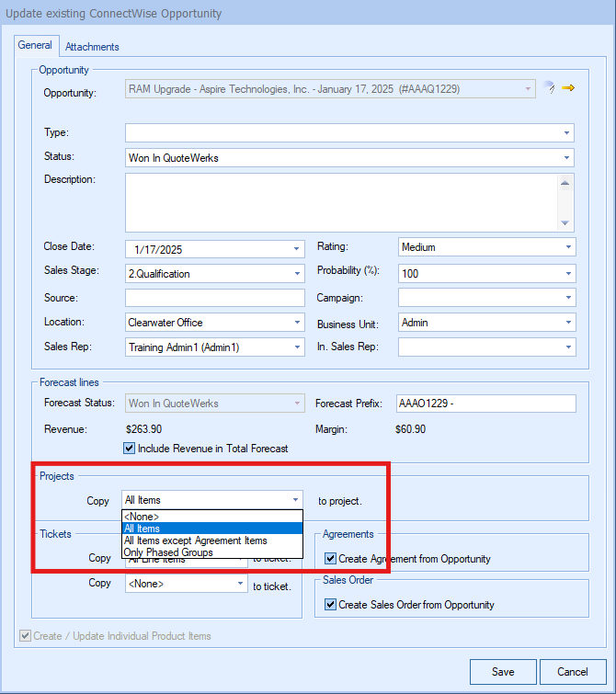Expand the Rating dropdown
The image size is (616, 694).
[x=568, y=247]
